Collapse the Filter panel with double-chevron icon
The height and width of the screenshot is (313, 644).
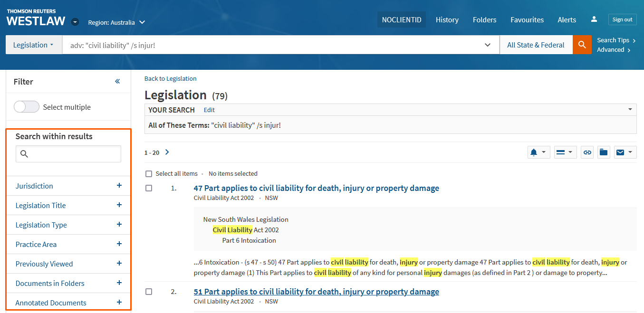point(117,82)
